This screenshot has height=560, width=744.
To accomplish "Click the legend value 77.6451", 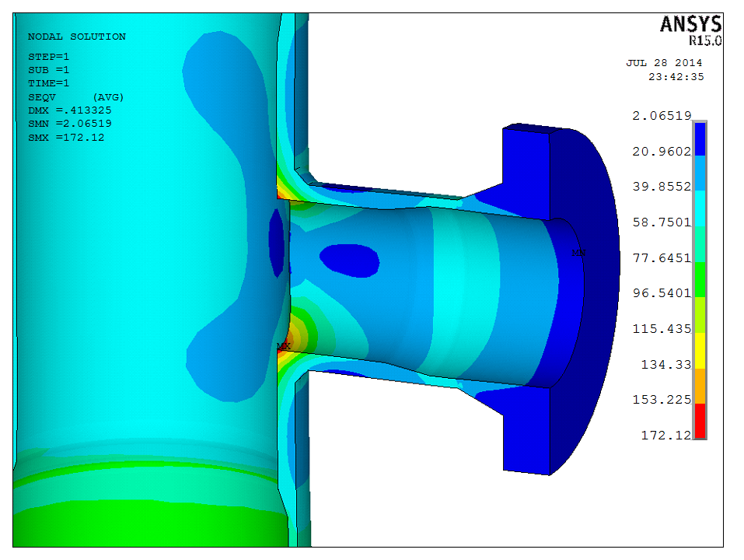I will pos(662,257).
